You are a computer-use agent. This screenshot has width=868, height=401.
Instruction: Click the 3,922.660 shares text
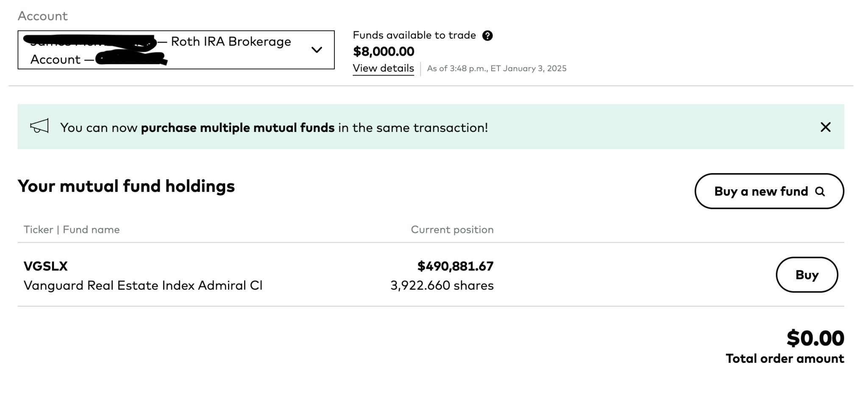tap(442, 286)
